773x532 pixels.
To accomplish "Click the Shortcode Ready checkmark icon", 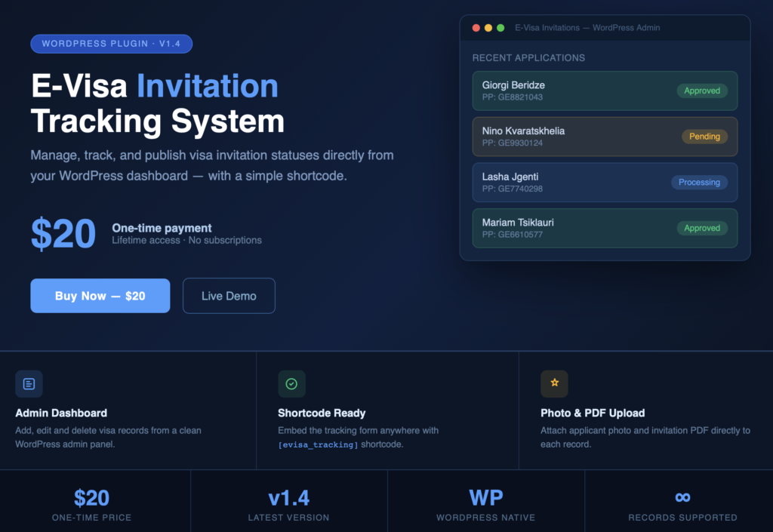I will coord(291,384).
